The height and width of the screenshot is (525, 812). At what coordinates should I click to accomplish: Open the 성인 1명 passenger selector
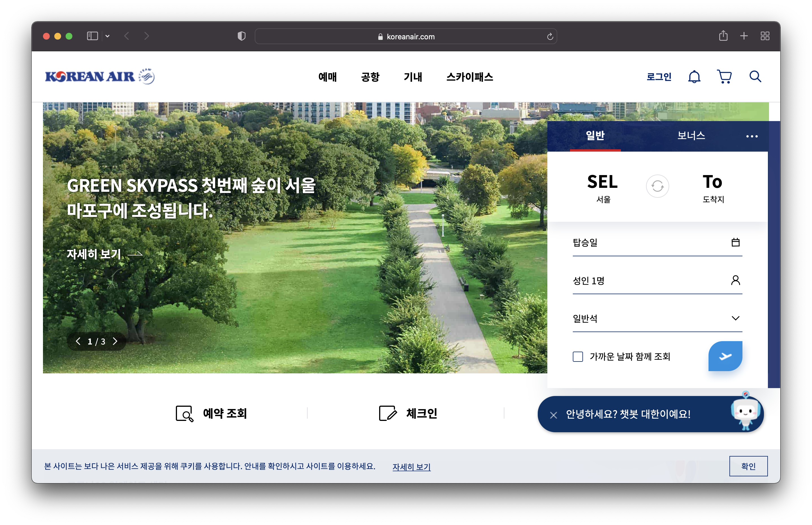tap(657, 281)
